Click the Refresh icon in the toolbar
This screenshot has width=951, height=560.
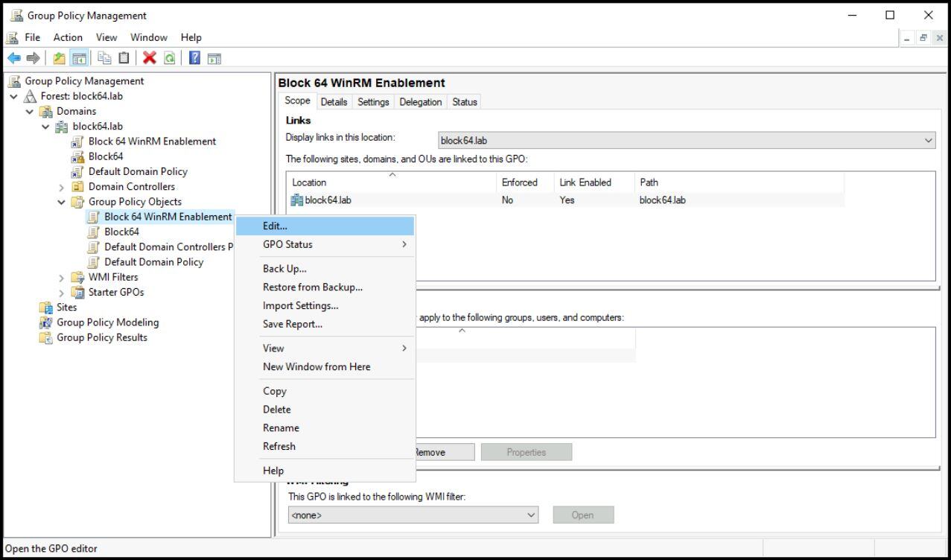point(169,57)
